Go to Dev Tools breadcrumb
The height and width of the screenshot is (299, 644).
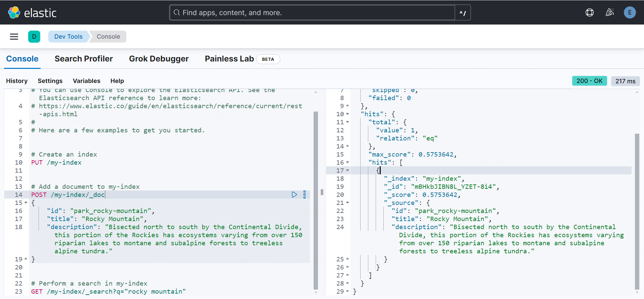point(68,37)
